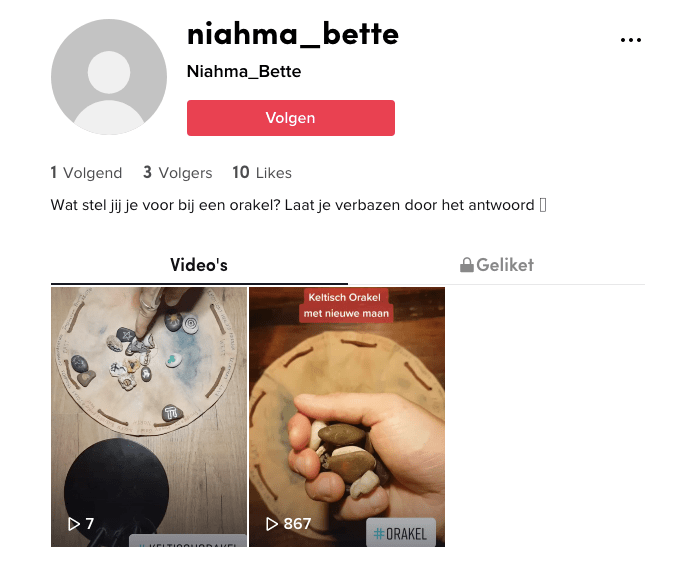Click the Keltisch Orakel caption label

pos(344,298)
